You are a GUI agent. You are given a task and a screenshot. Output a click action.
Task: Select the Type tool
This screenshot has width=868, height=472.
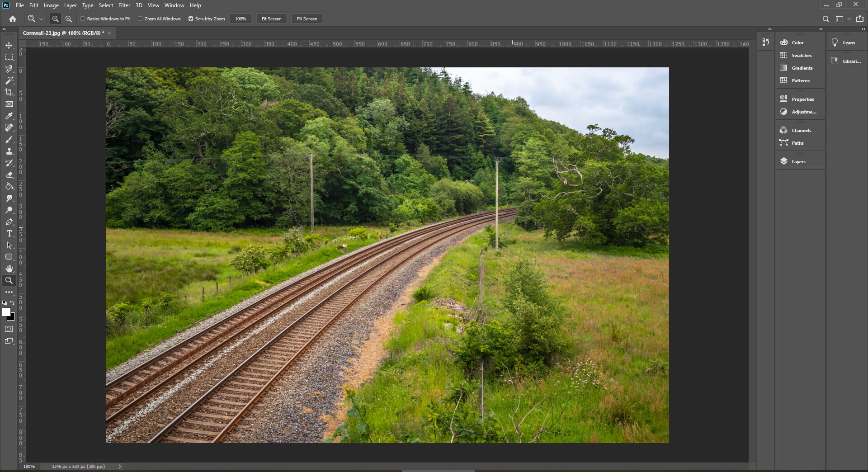click(x=9, y=233)
